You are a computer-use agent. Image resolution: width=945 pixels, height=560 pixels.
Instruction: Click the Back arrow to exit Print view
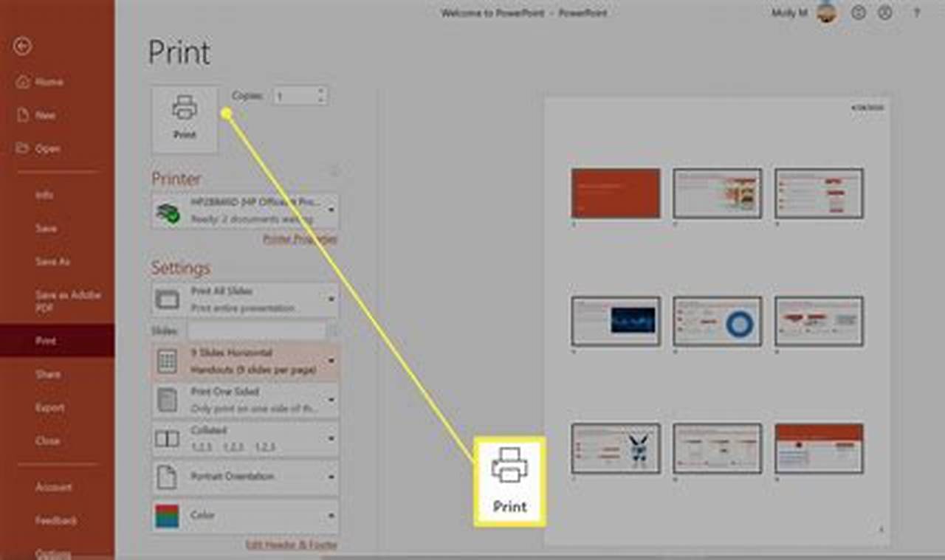click(x=23, y=46)
